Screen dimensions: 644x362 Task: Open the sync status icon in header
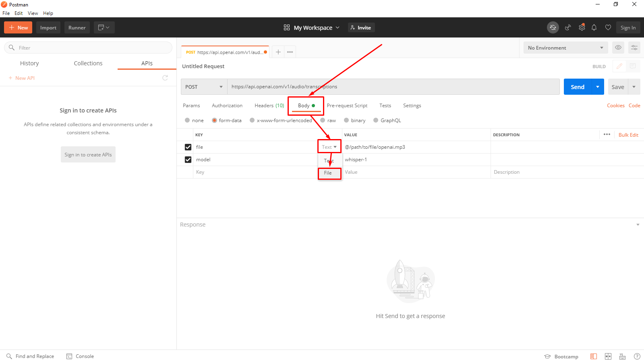pos(553,27)
